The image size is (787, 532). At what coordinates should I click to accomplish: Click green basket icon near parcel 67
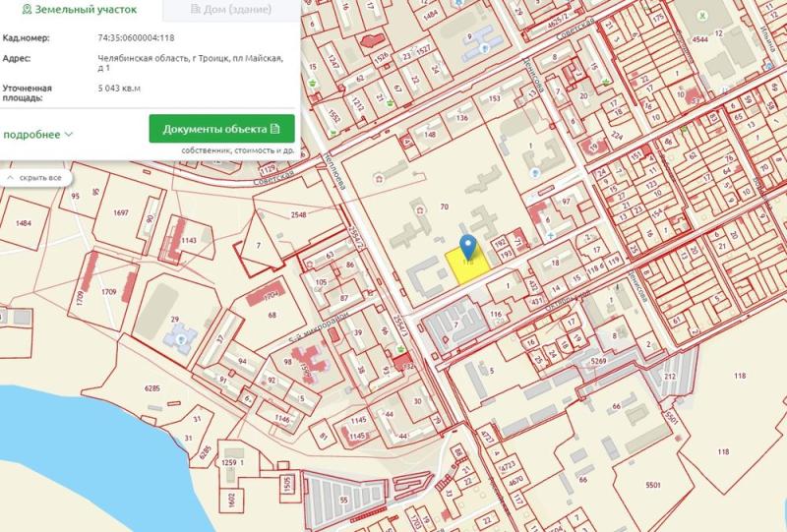pyautogui.click(x=391, y=103)
